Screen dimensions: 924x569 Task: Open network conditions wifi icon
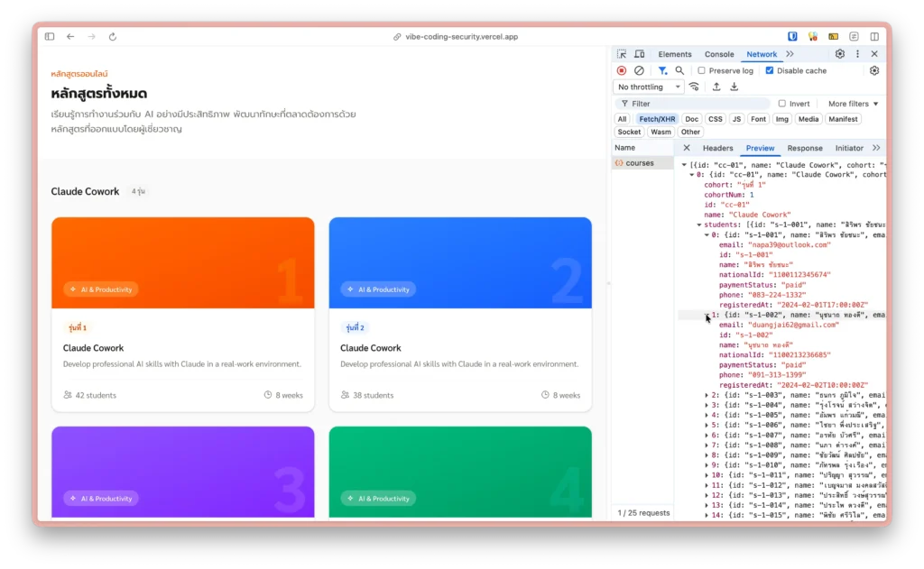pyautogui.click(x=694, y=87)
